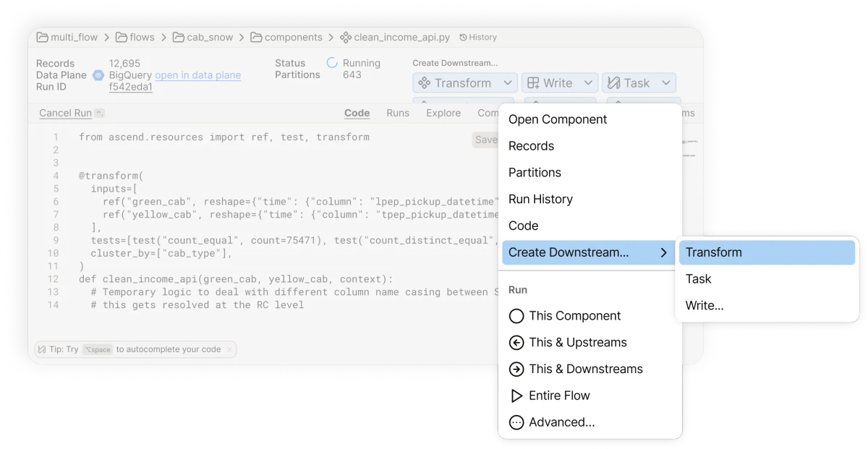The height and width of the screenshot is (449, 868).
Task: Click the spinning Running status icon
Action: point(332,63)
